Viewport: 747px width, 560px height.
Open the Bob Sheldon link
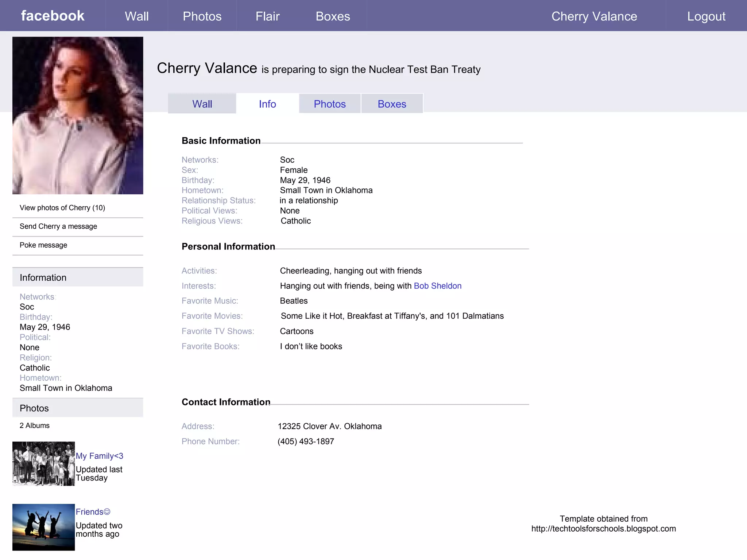[437, 286]
